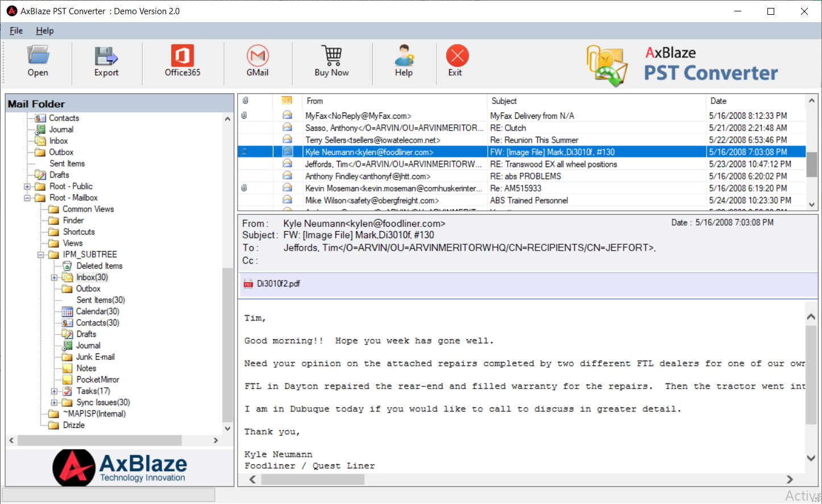822x504 pixels.
Task: Sort by the envelope icon column header
Action: pos(287,101)
